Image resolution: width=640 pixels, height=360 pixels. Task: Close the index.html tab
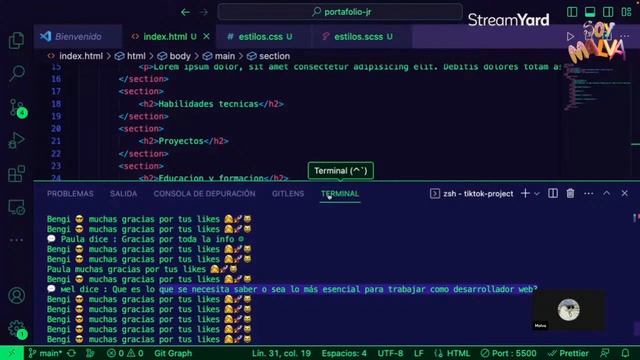click(207, 36)
